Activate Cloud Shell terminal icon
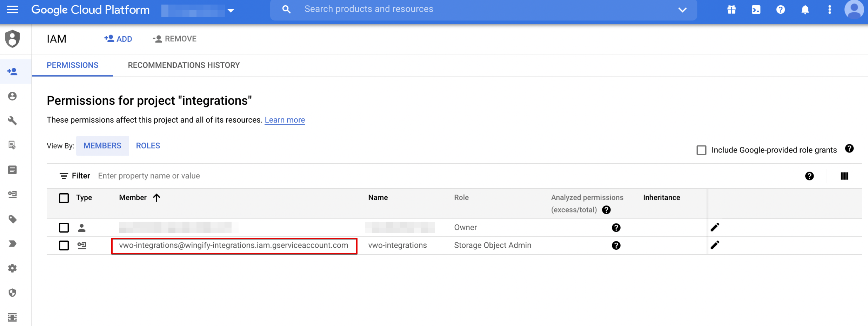868x326 pixels. point(756,9)
